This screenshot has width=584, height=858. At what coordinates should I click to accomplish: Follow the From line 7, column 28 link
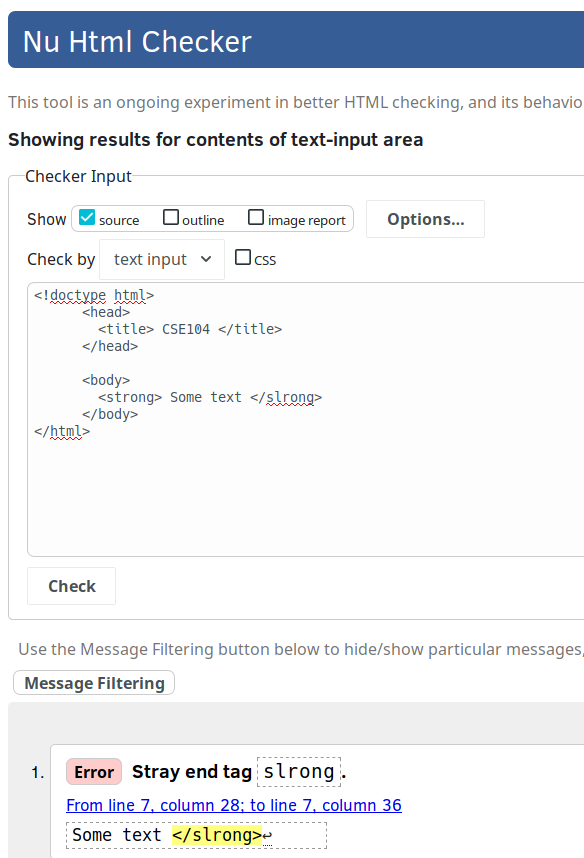(x=234, y=805)
